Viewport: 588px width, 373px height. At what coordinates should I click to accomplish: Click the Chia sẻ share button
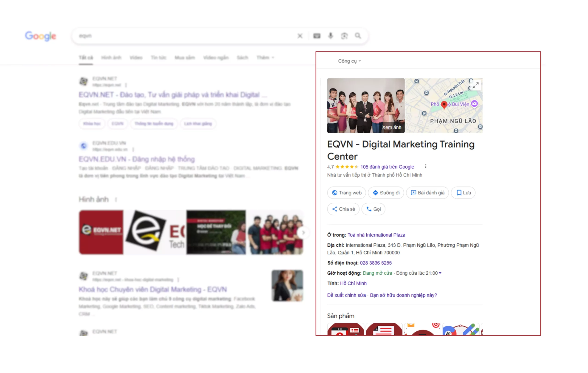tap(343, 209)
